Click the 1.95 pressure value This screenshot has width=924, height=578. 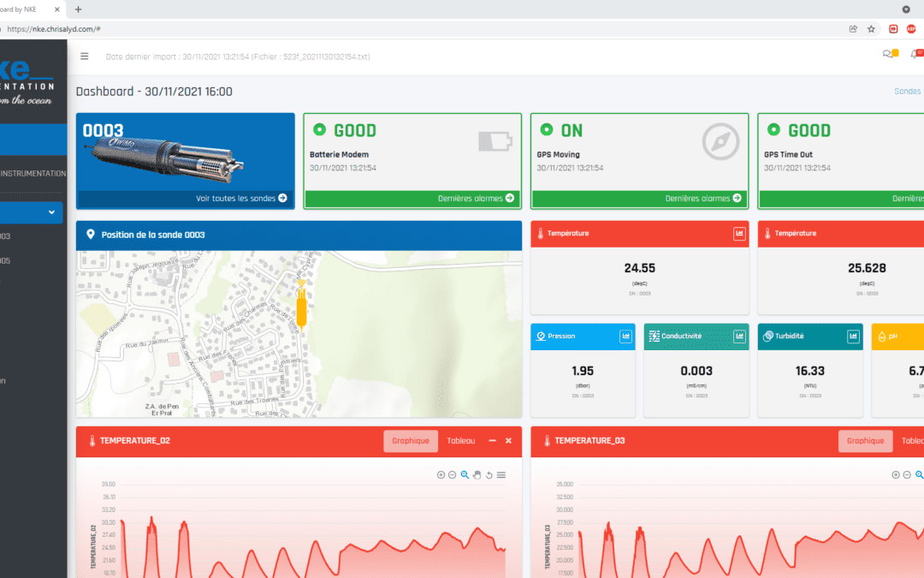click(x=583, y=371)
